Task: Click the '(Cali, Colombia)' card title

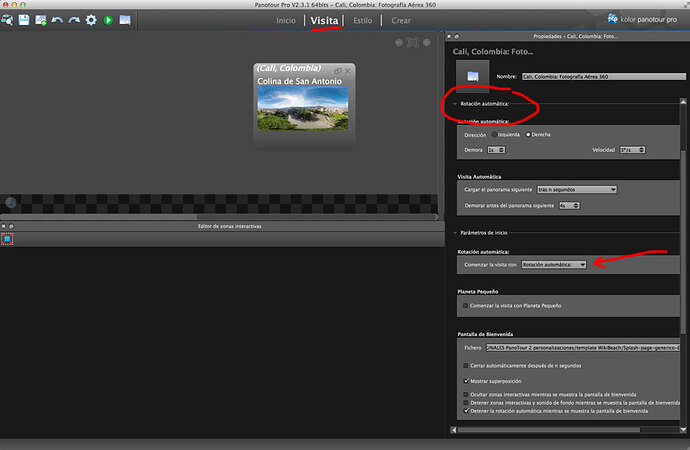Action: pyautogui.click(x=289, y=68)
